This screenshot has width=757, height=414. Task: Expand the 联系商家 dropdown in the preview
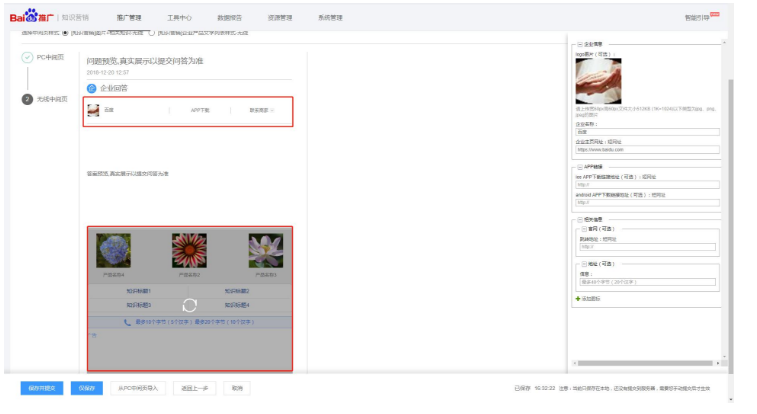[262, 110]
